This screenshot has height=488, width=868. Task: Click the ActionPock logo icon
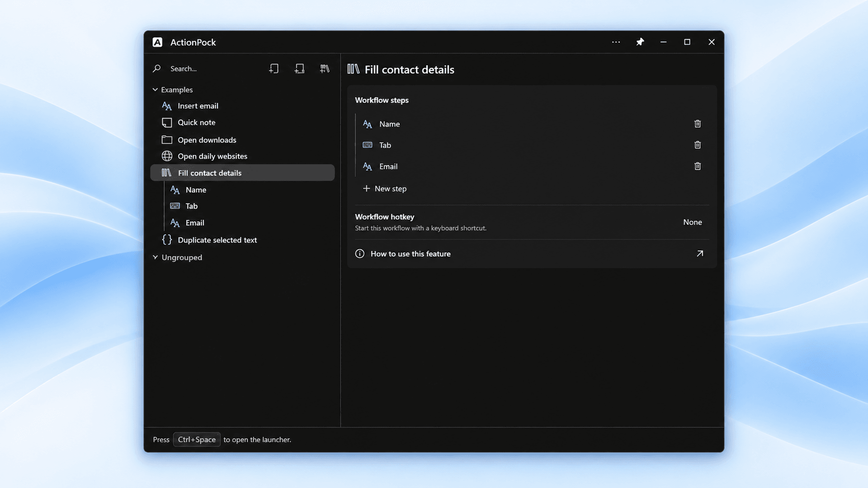click(x=157, y=42)
